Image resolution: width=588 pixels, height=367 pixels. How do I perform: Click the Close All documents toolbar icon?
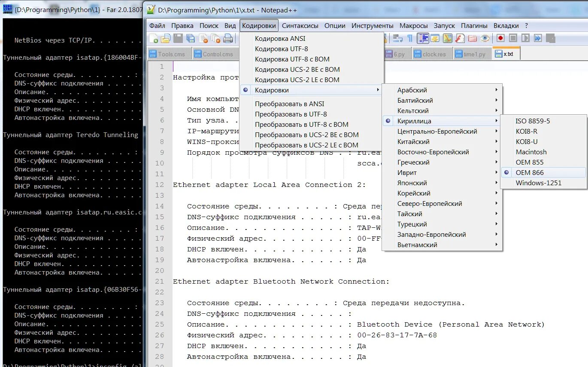coord(216,38)
